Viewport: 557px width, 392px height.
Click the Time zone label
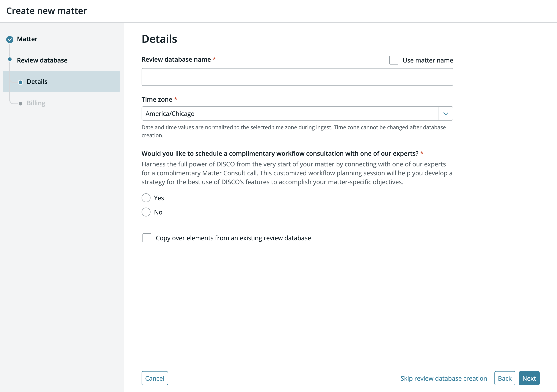157,99
